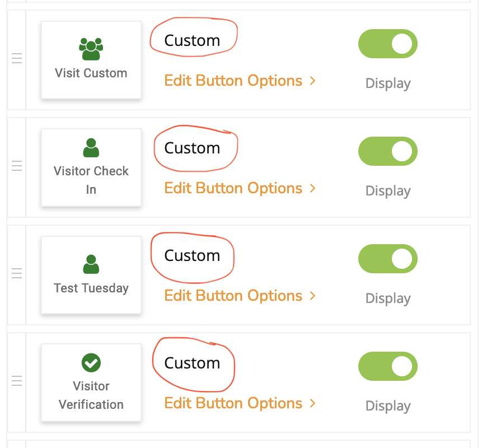496x448 pixels.
Task: Click the drag handle beside Visit Custom
Action: 17,58
